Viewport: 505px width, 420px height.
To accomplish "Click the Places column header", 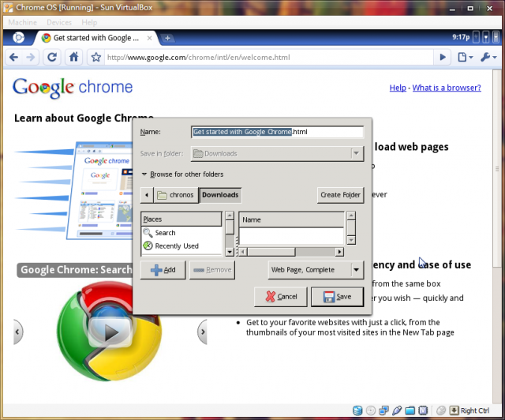I will point(181,219).
